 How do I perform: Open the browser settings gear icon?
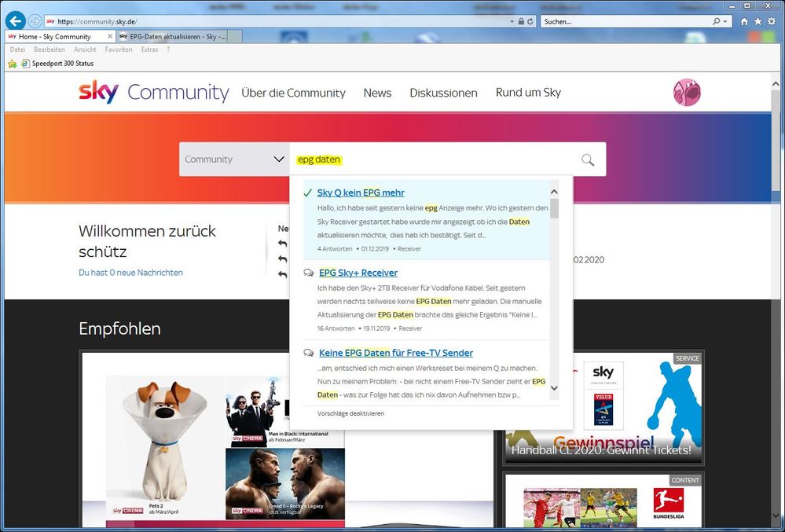[x=772, y=21]
